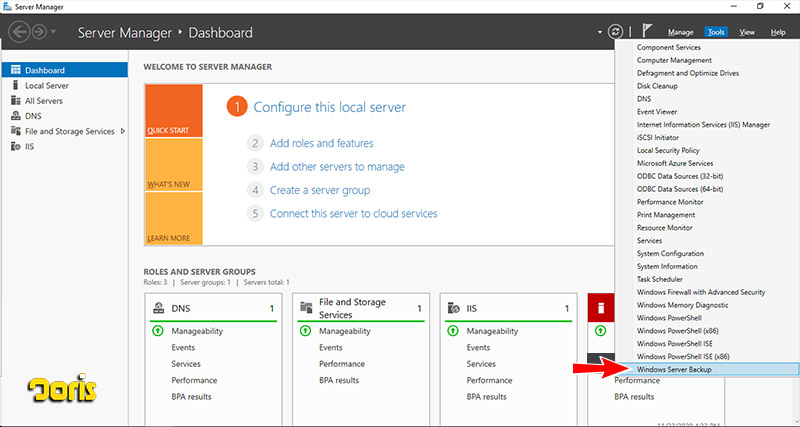Click Add roles and features link
Image resolution: width=800 pixels, height=427 pixels.
coord(321,143)
